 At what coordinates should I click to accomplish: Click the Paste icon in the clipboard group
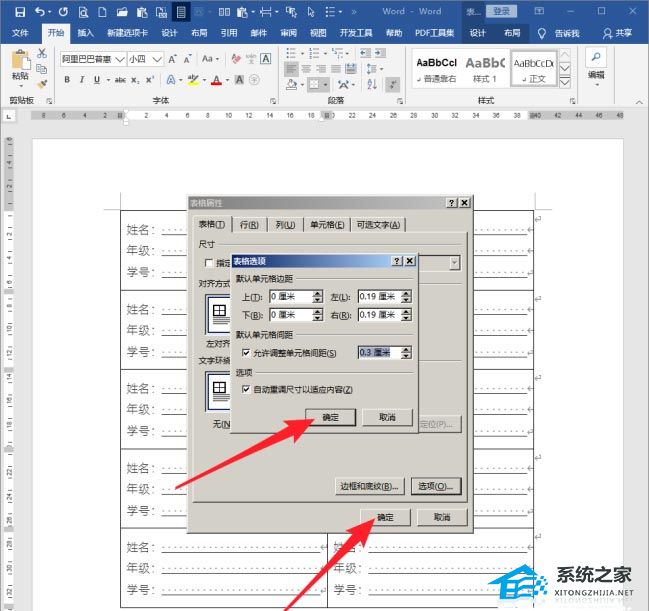point(20,62)
